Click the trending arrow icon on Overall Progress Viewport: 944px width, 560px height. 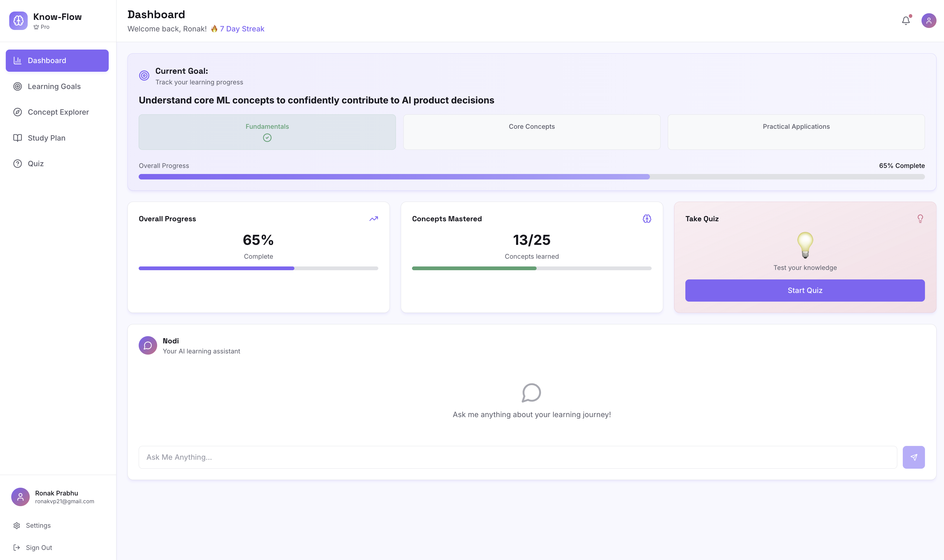tap(373, 219)
